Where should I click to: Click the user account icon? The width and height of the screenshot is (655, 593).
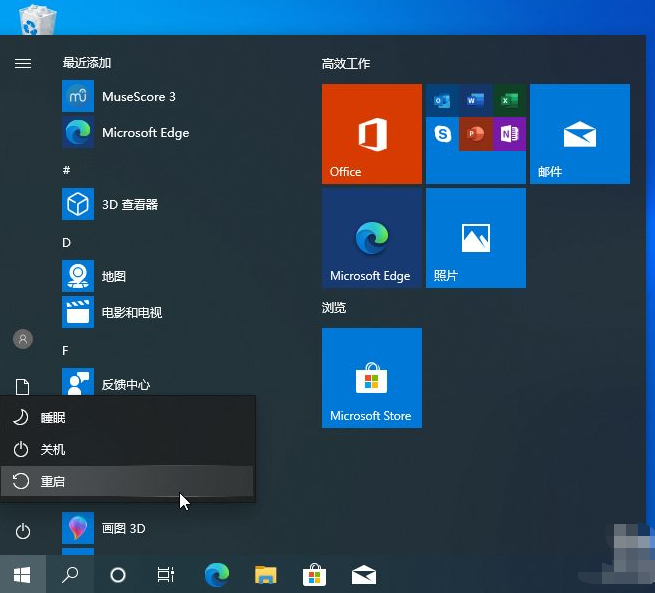pos(22,339)
